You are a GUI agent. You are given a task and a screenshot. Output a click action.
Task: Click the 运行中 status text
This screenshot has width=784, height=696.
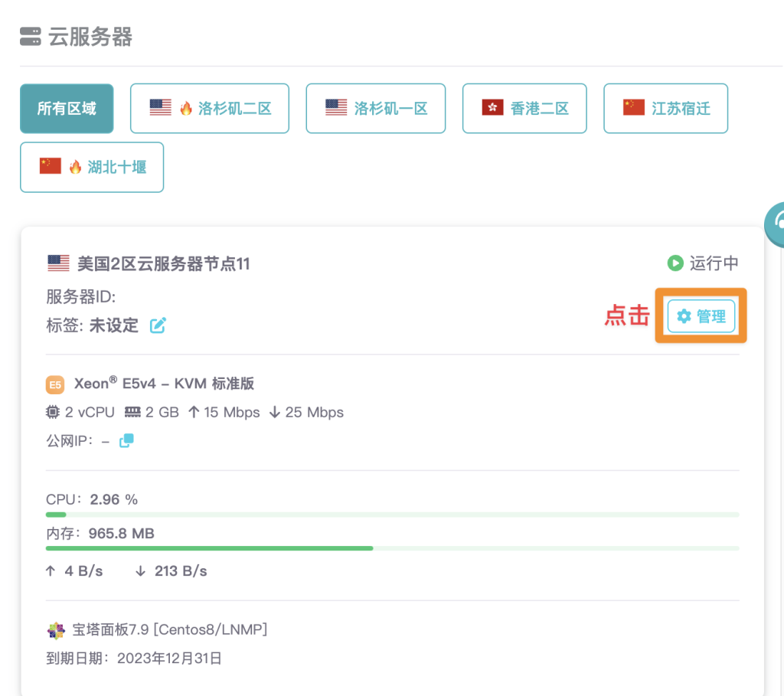(714, 263)
